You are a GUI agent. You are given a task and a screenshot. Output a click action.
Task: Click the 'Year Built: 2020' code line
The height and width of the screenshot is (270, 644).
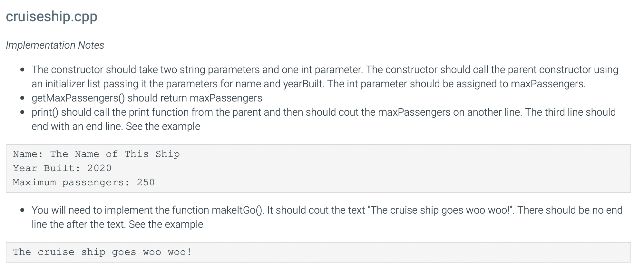[62, 168]
